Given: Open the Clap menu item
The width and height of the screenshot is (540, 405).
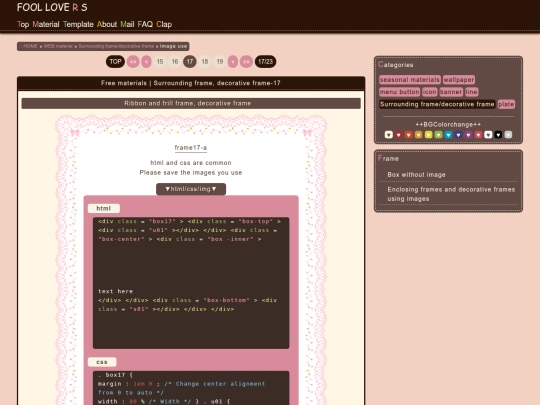Looking at the screenshot, I should coord(164,24).
